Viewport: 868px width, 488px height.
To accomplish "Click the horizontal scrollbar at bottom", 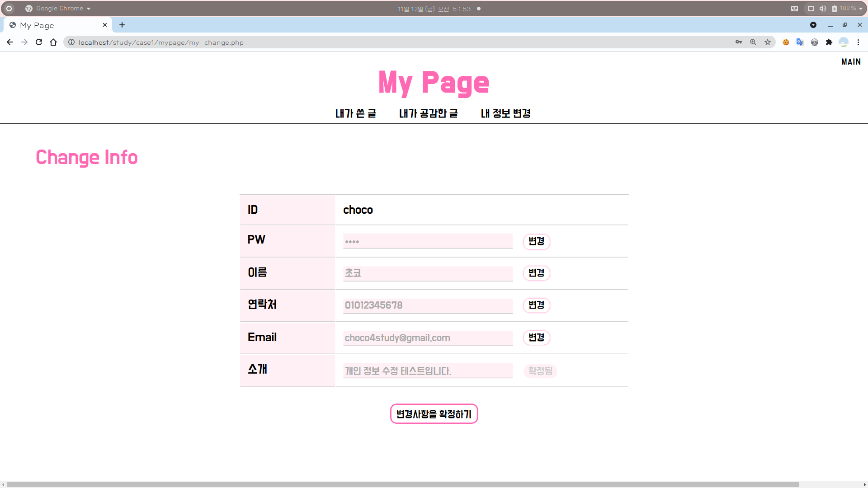I will [x=402, y=484].
